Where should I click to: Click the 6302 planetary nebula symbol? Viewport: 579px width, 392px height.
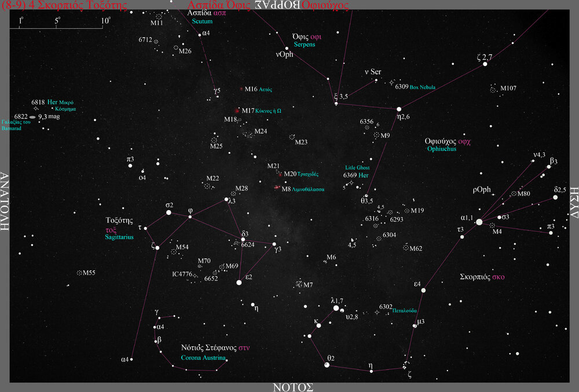(378, 312)
